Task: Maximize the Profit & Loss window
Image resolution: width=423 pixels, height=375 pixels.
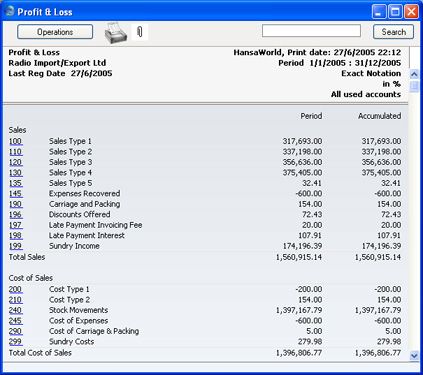Action: 395,12
